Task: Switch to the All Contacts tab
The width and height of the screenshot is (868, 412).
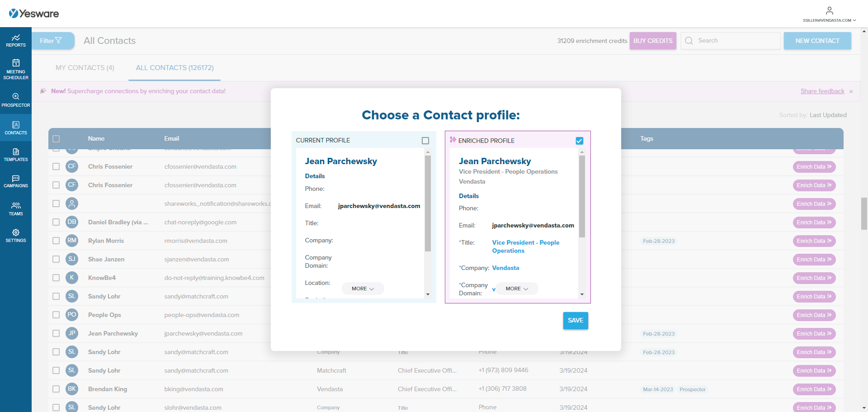Action: pos(174,67)
